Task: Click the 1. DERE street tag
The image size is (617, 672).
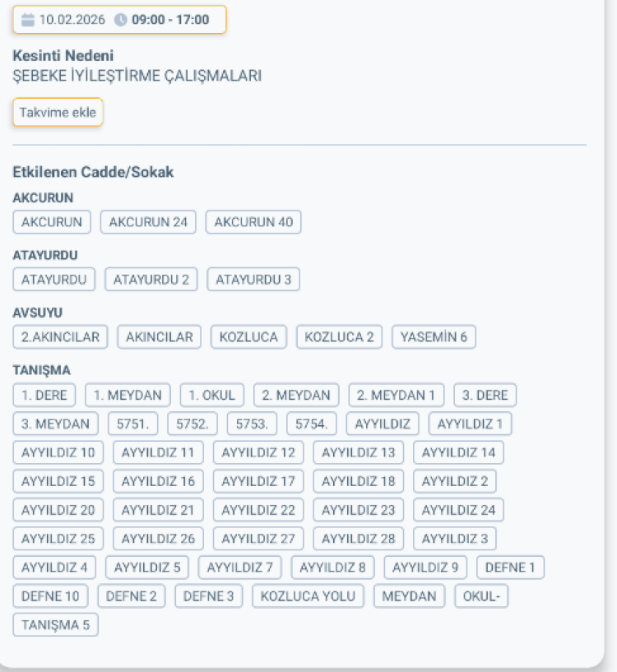Action: (x=44, y=395)
